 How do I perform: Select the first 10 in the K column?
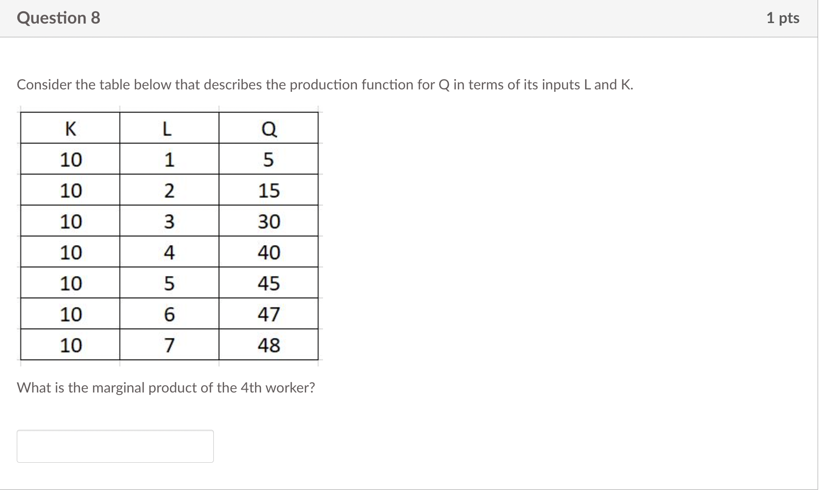tap(70, 160)
